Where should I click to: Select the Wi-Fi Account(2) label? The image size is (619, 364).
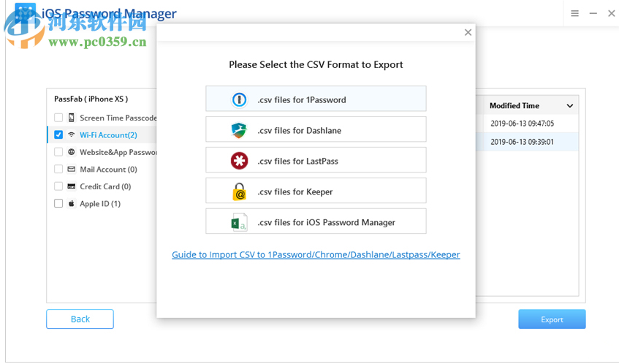coord(109,135)
